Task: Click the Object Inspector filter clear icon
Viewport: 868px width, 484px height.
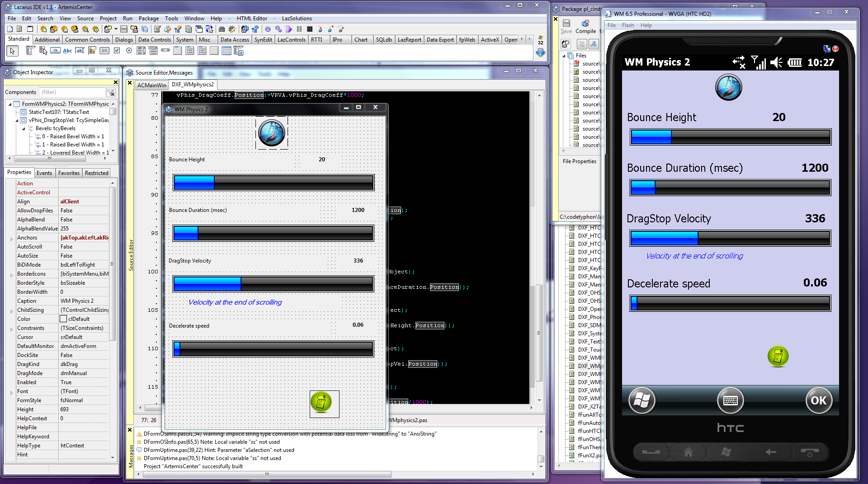Action: point(110,92)
